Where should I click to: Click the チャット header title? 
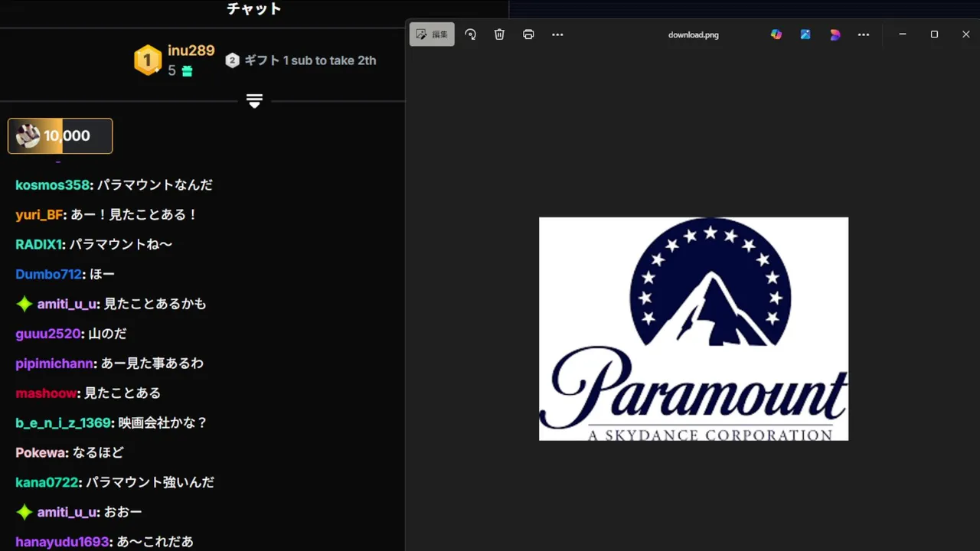pyautogui.click(x=254, y=9)
